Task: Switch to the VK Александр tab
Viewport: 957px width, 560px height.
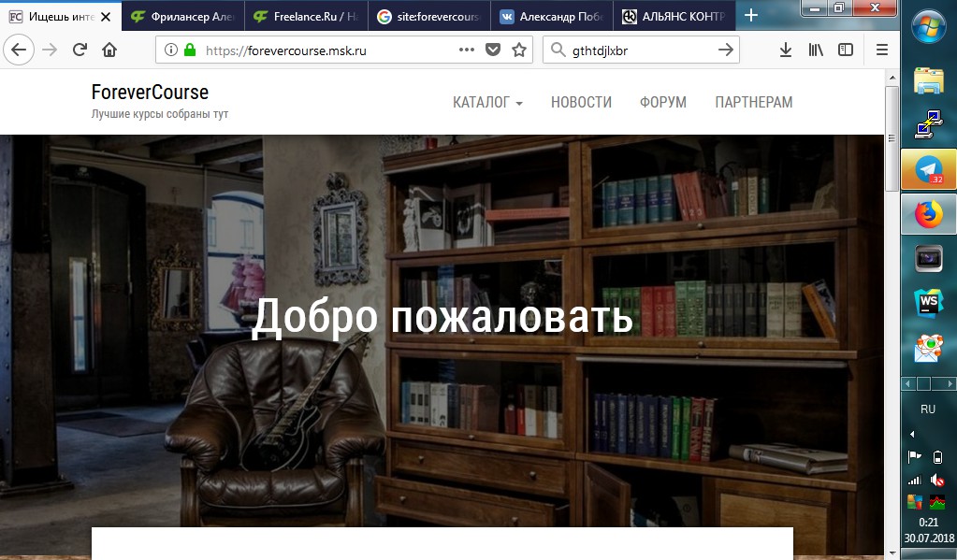Action: pos(552,17)
